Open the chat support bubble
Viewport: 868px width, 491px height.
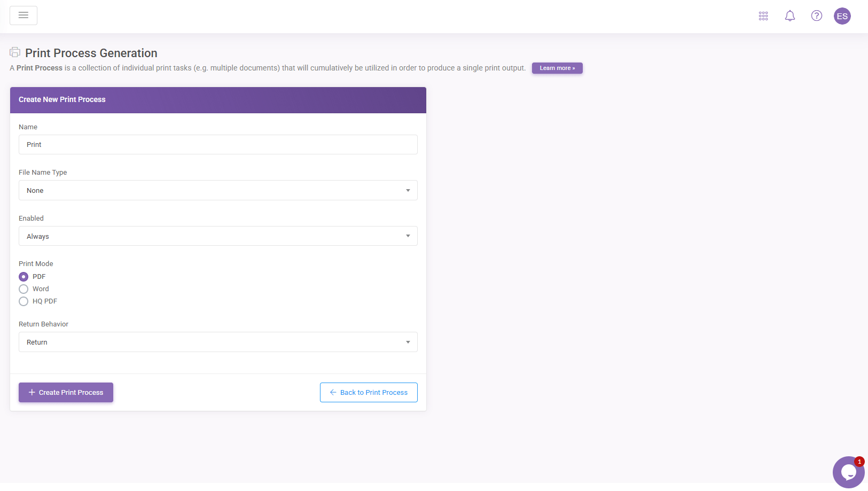pos(847,472)
